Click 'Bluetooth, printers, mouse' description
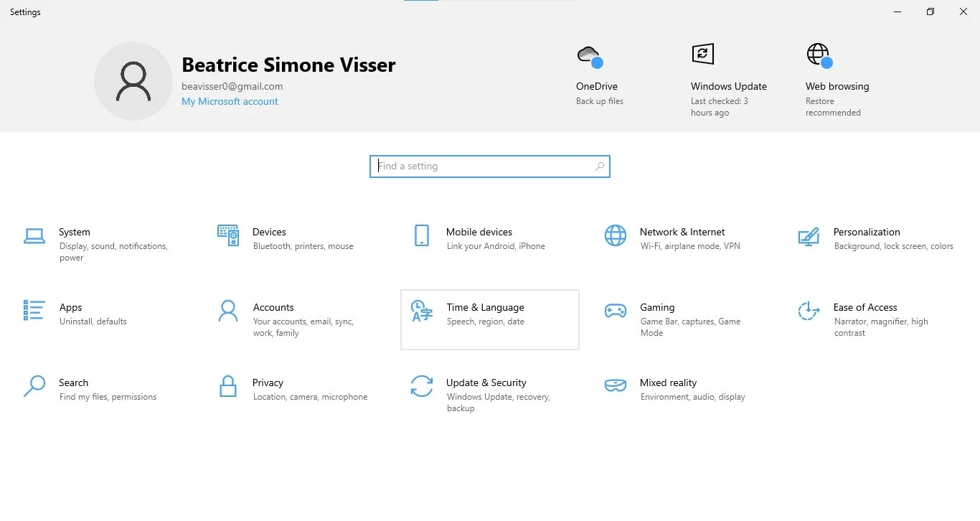 [303, 246]
